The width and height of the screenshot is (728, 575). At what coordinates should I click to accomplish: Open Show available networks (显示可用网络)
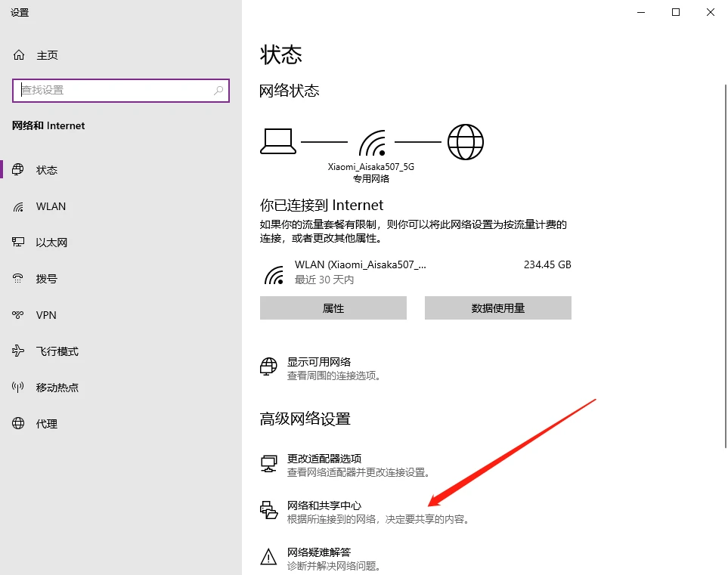[x=319, y=362]
